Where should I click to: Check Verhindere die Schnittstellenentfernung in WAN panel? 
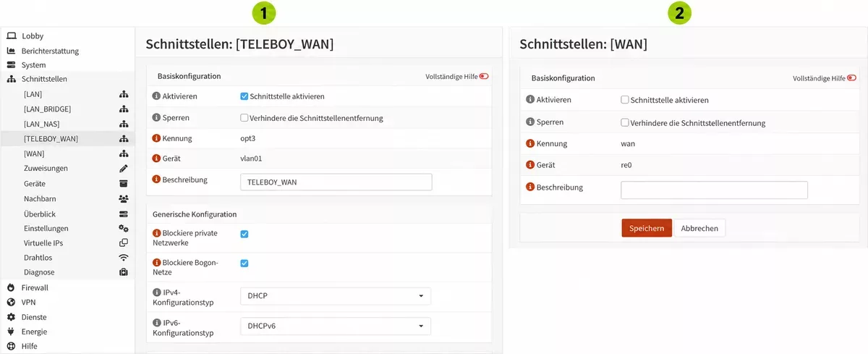click(x=625, y=122)
